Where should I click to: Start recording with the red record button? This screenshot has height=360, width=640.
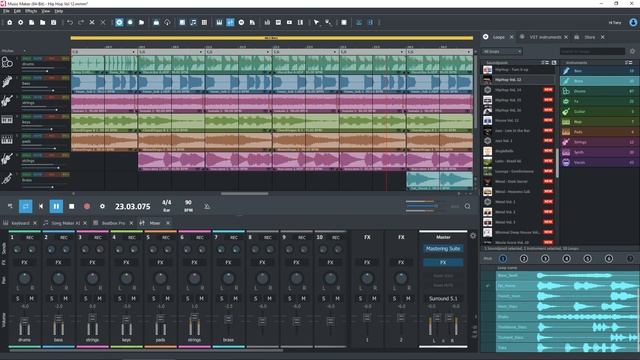tap(87, 207)
